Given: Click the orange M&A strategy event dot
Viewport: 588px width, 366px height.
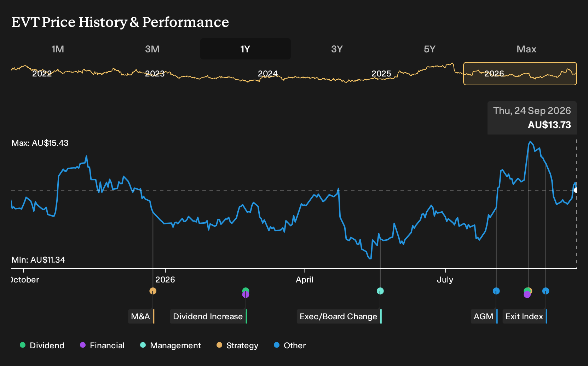Looking at the screenshot, I should 153,291.
